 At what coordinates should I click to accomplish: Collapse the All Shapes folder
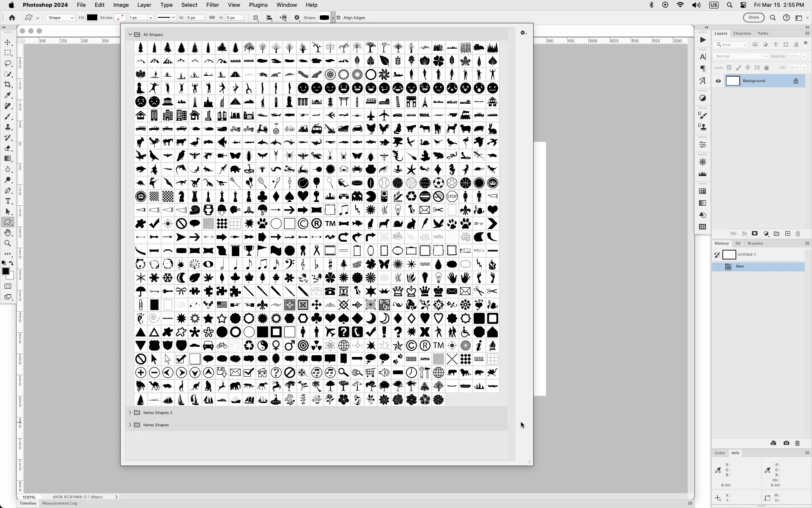point(130,35)
